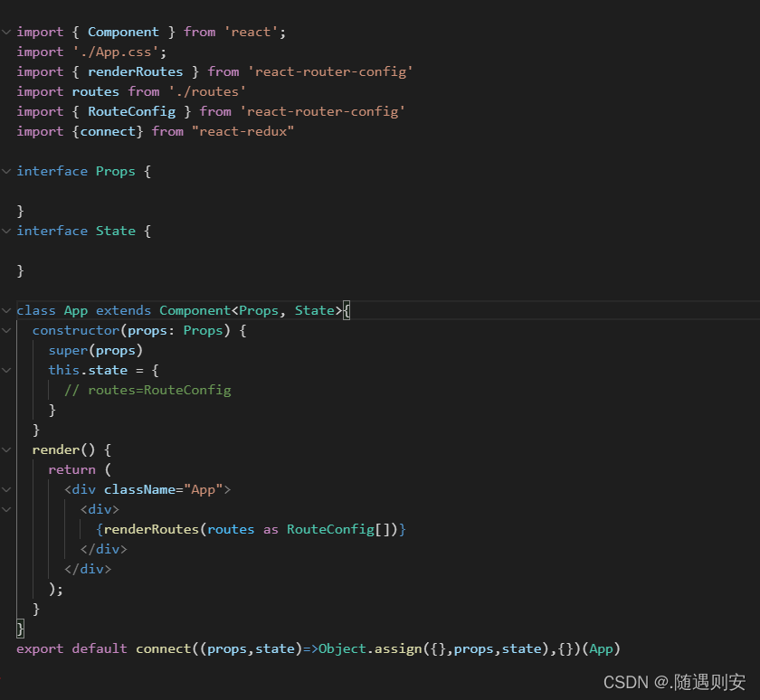Click 'State' in interface State declaration
The image size is (760, 700).
pyautogui.click(x=116, y=232)
